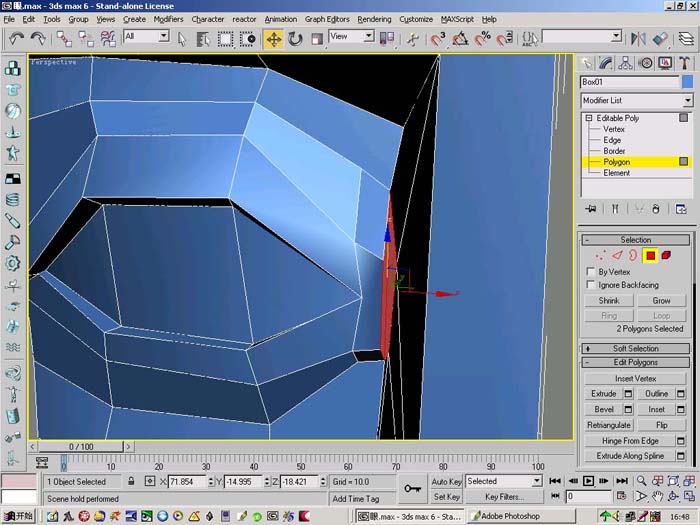Choose Border sub-object selection icon
This screenshot has height=525, width=700.
point(633,256)
